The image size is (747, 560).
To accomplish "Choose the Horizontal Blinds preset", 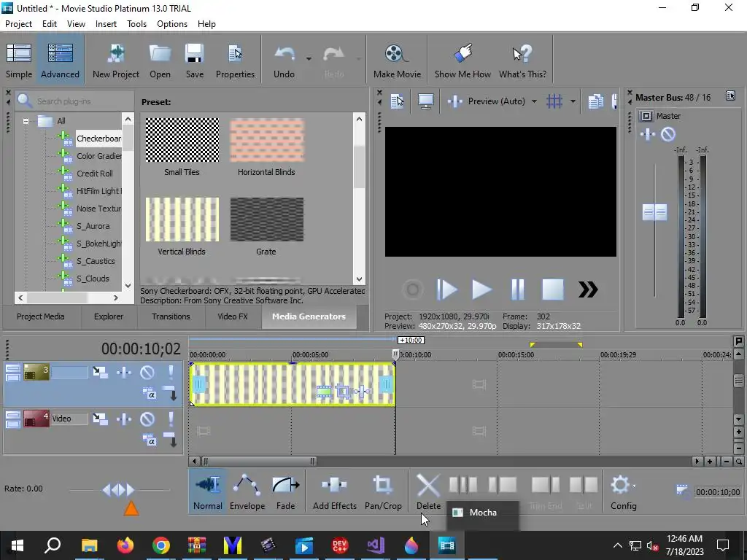I will point(267,141).
